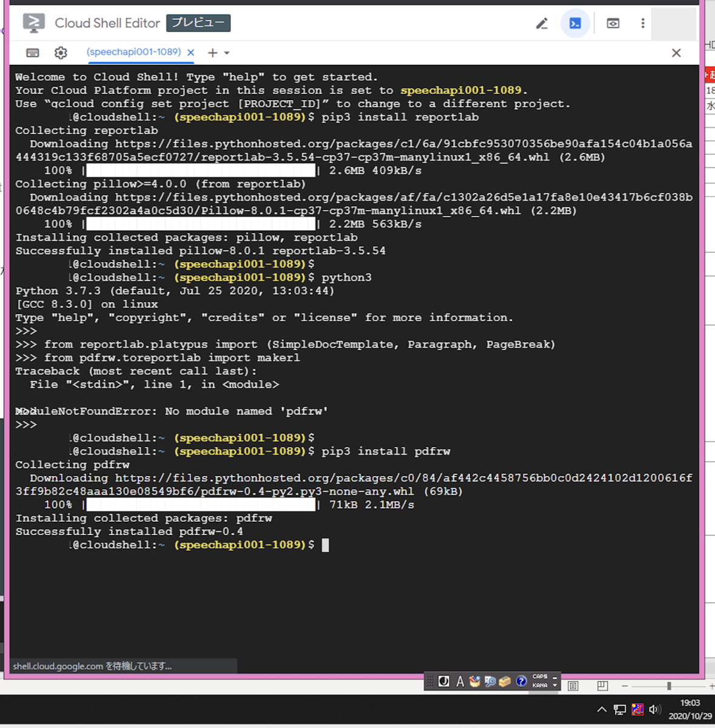Viewport: 715px width, 728px height.
Task: Open a new terminal tab with the plus button
Action: [x=213, y=53]
